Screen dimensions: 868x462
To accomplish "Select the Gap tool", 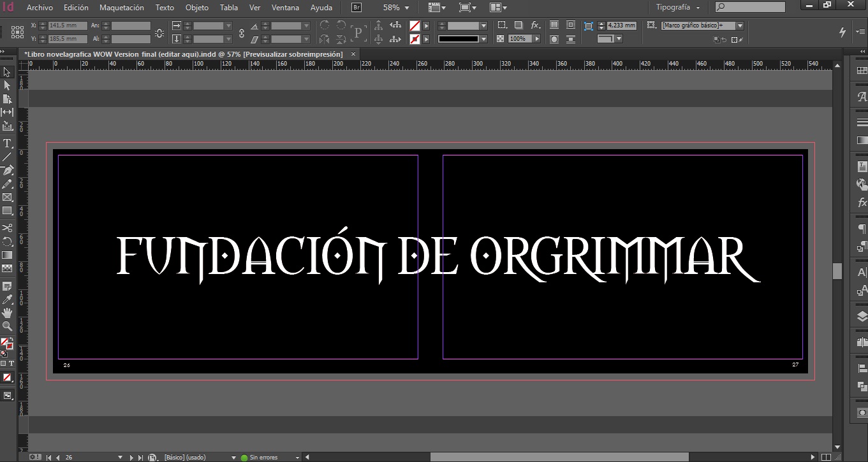I will [8, 112].
